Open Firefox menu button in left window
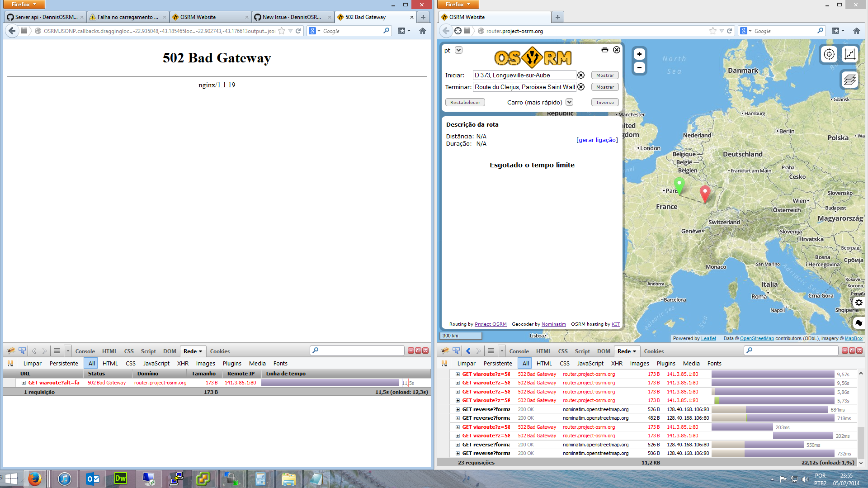868x488 pixels. [x=24, y=5]
